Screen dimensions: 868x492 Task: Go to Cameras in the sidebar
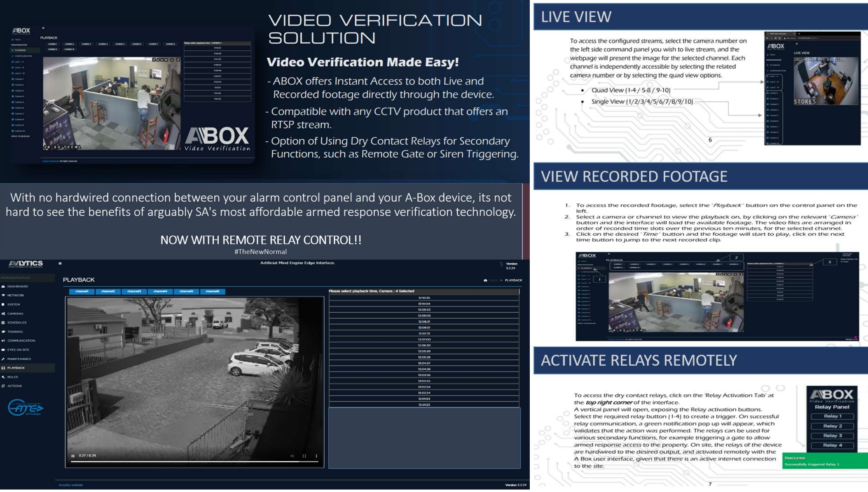coord(15,314)
